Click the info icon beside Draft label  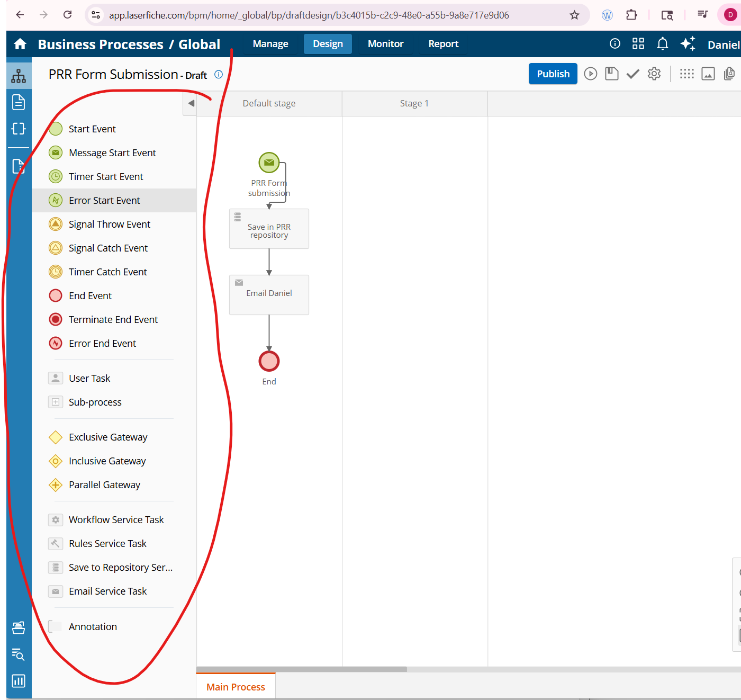tap(219, 75)
